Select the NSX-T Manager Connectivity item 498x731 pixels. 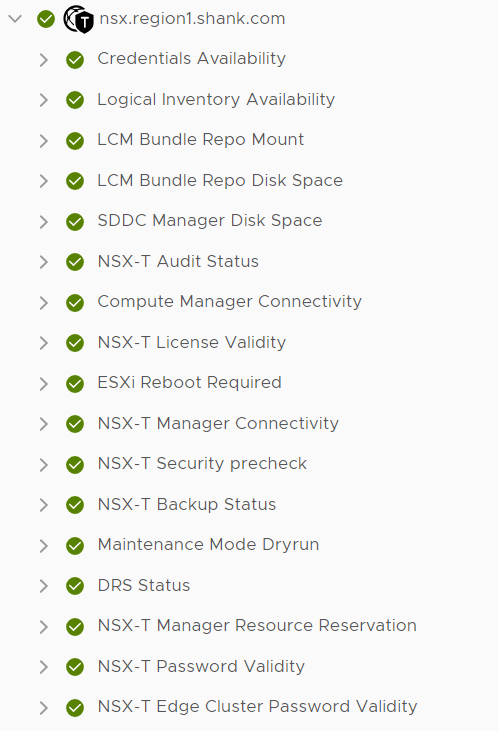tap(218, 423)
